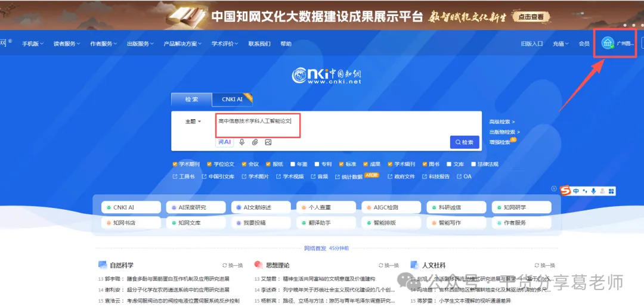The height and width of the screenshot is (308, 644).
Task: Click the microphone voice search icon
Action: pos(242,142)
